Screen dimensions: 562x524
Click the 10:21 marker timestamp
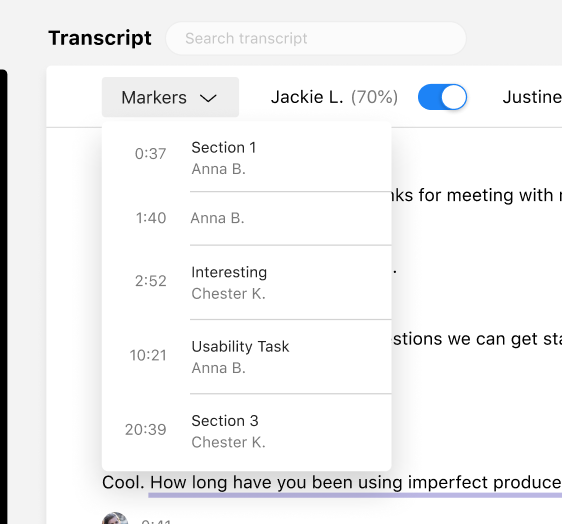tap(148, 355)
